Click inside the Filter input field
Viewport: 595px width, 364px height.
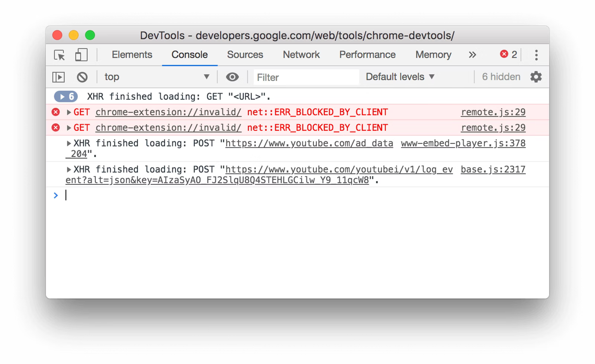click(305, 77)
